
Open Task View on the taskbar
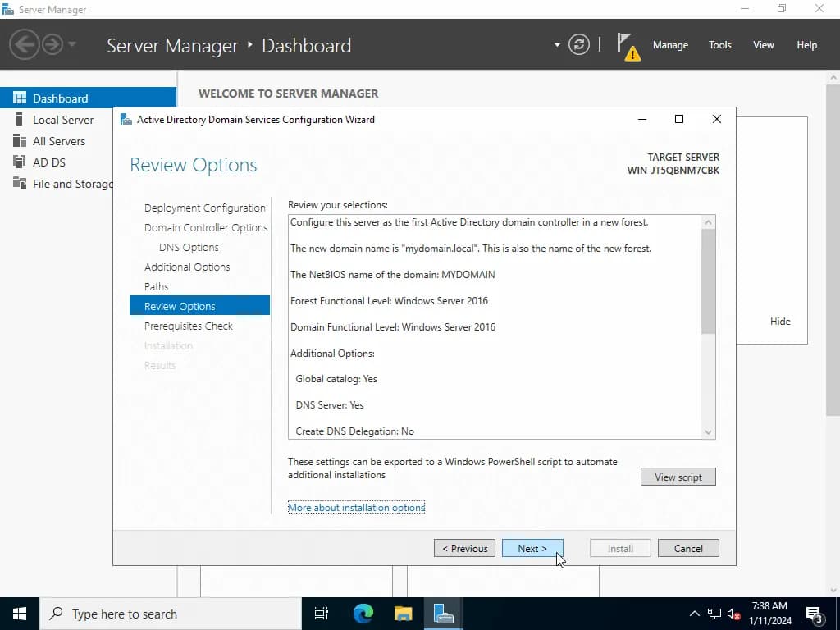coord(322,614)
